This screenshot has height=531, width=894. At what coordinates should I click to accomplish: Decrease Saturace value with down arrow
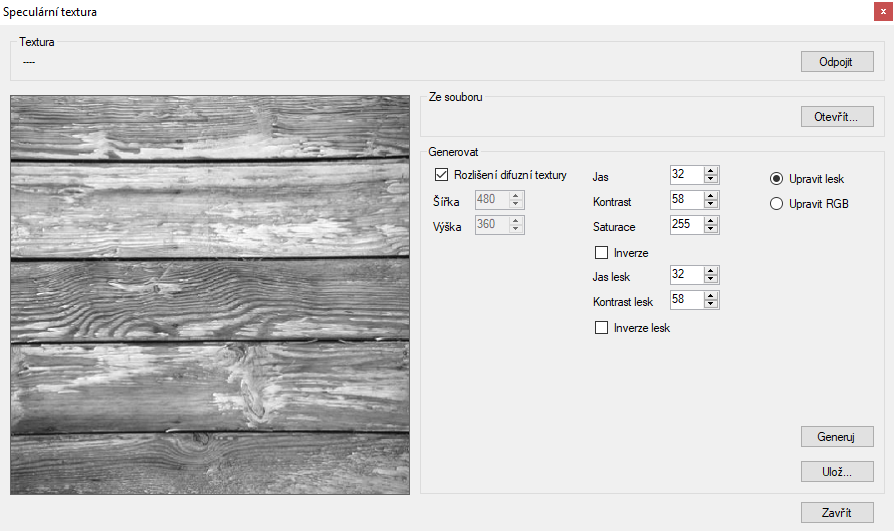coord(711,229)
